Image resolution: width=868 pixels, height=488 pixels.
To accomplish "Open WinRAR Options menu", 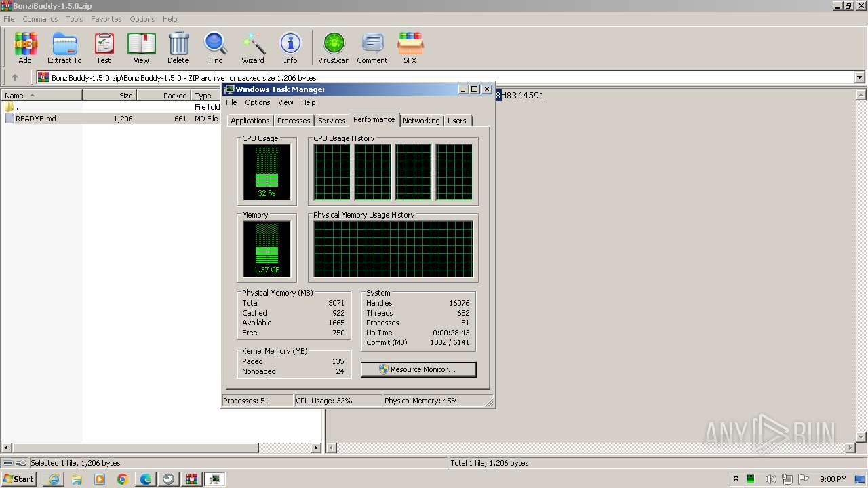I will (142, 19).
